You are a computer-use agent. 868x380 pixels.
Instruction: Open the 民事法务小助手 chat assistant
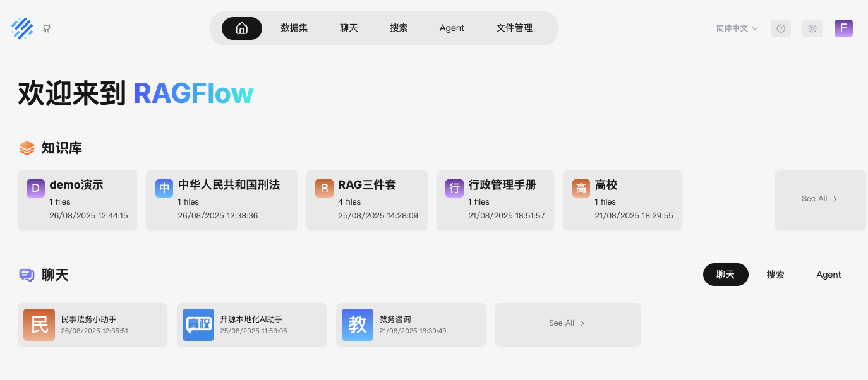(92, 324)
